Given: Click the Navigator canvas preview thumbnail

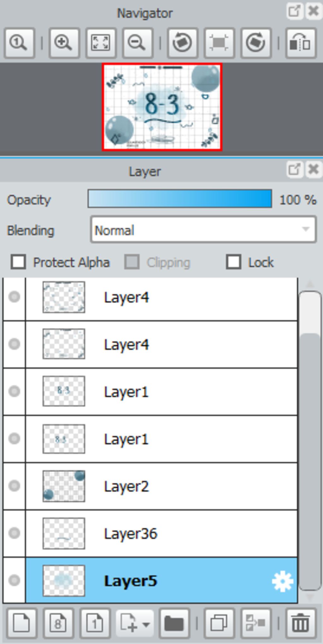Looking at the screenshot, I should (162, 107).
